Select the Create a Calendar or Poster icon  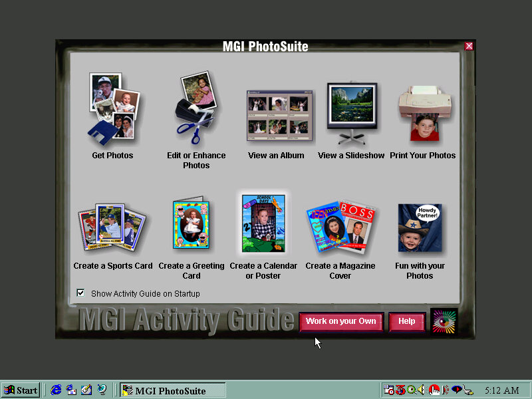click(x=263, y=224)
